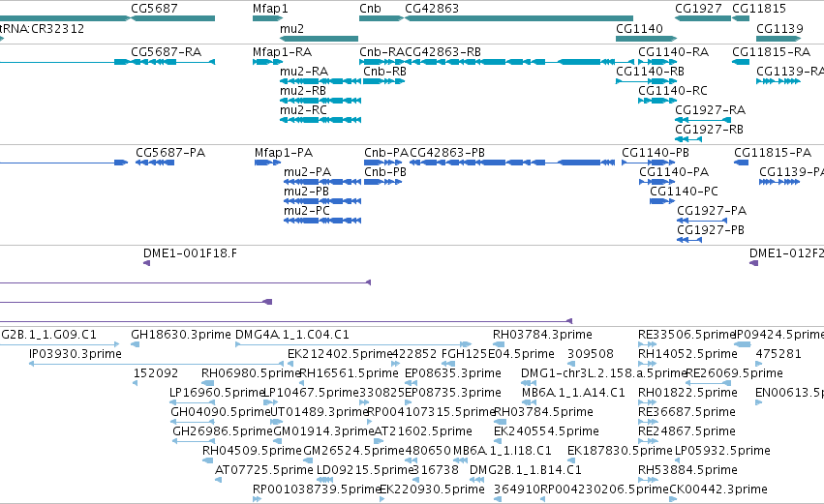
Task: Click EST label 152092
Action: [x=156, y=373]
